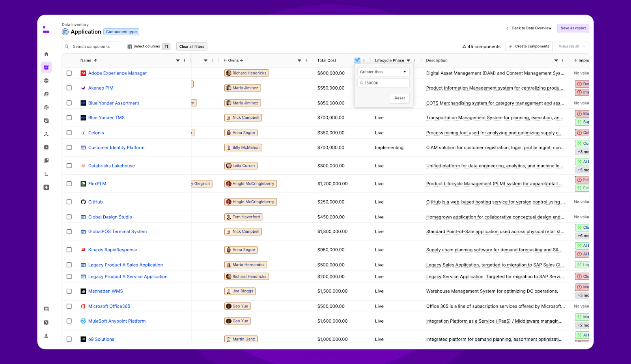Tick the checkbox beside Manhattan WMS
The width and height of the screenshot is (631, 364).
click(x=69, y=291)
